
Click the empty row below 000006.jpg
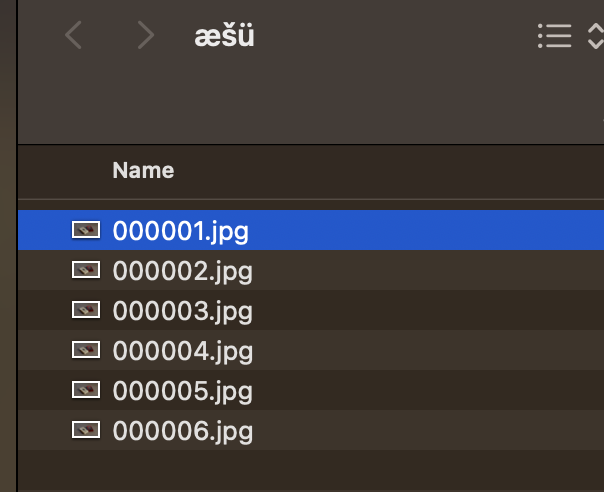tap(300, 470)
